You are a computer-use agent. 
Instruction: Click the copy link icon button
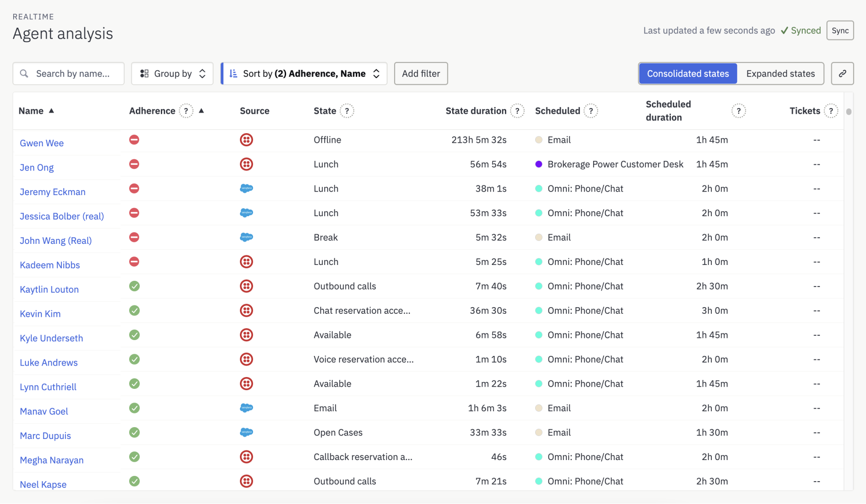842,73
